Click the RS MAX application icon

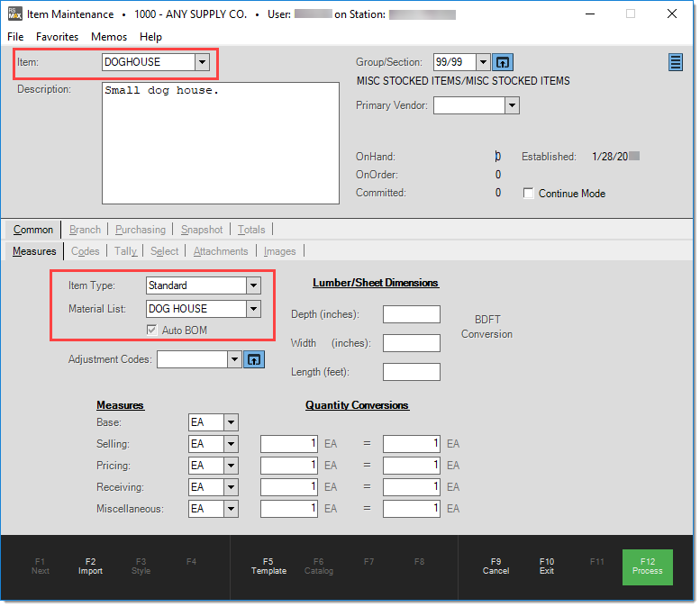(15, 14)
